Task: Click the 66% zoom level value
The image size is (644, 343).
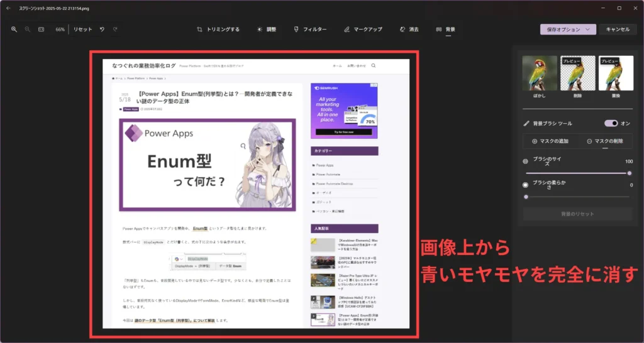Action: (60, 30)
